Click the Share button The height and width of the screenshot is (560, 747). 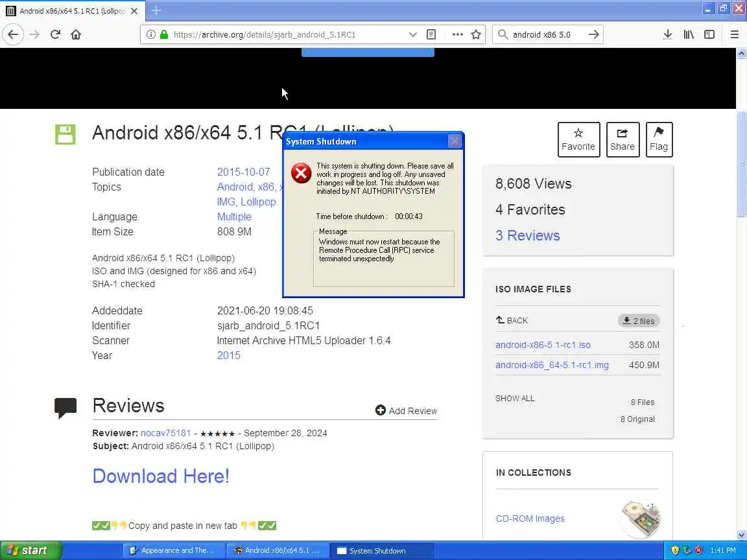click(622, 139)
